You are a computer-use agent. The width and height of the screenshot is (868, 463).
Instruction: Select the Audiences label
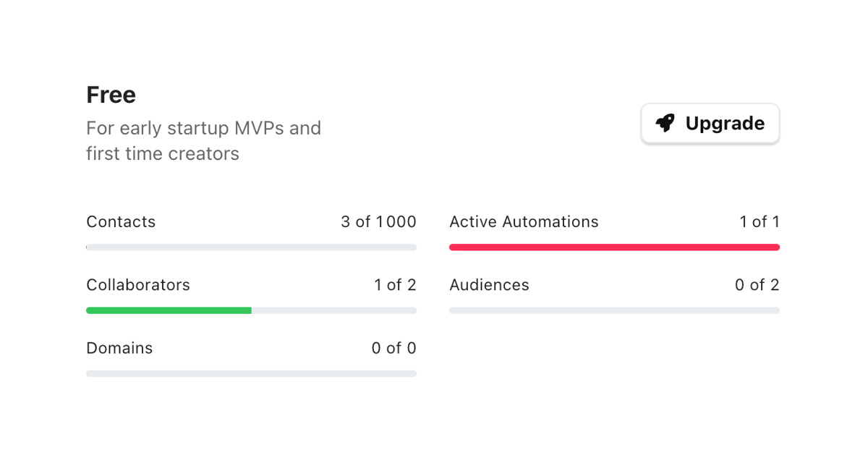[x=489, y=285]
